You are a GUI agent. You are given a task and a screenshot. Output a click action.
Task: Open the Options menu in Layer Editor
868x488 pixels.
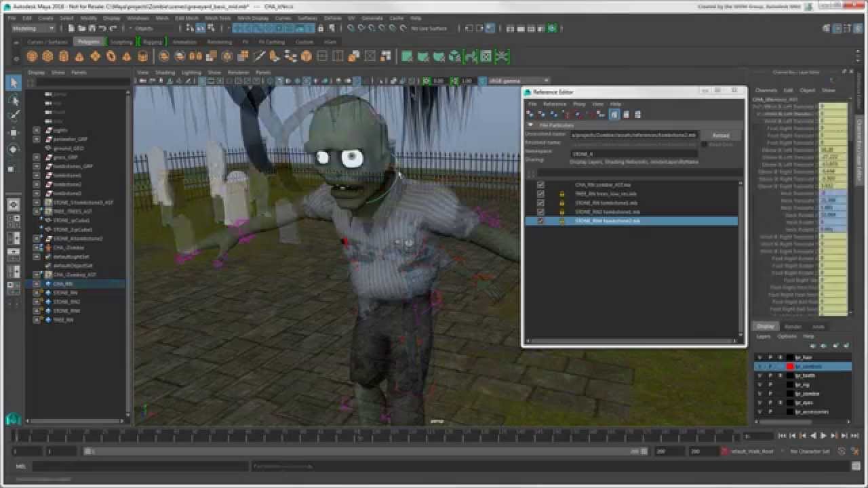coord(787,336)
